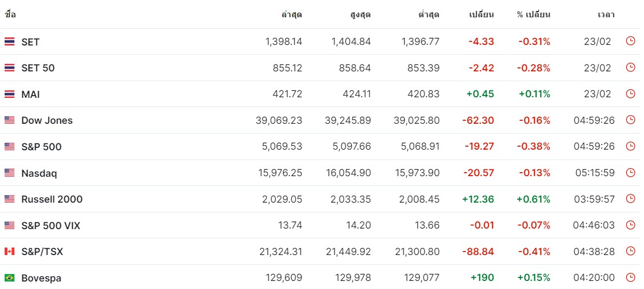Sort by the ล่าสุด column header

pyautogui.click(x=292, y=15)
